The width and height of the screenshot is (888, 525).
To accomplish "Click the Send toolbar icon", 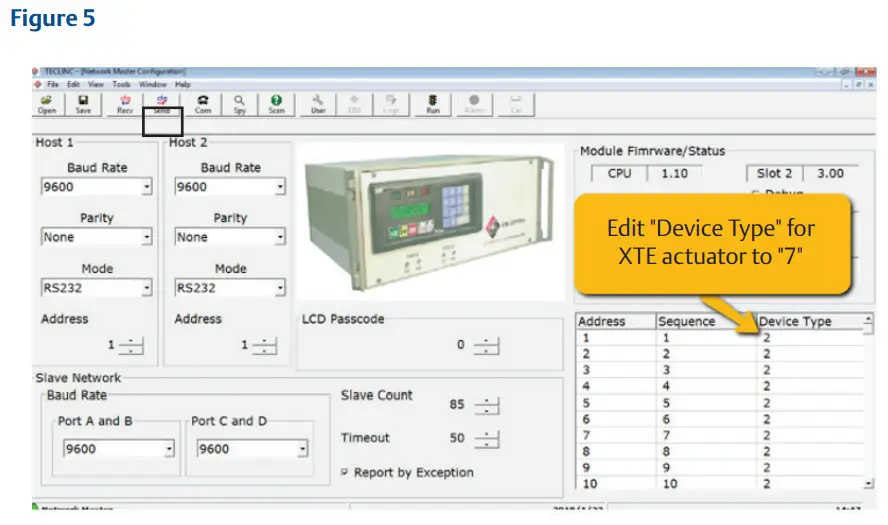I will click(x=161, y=104).
